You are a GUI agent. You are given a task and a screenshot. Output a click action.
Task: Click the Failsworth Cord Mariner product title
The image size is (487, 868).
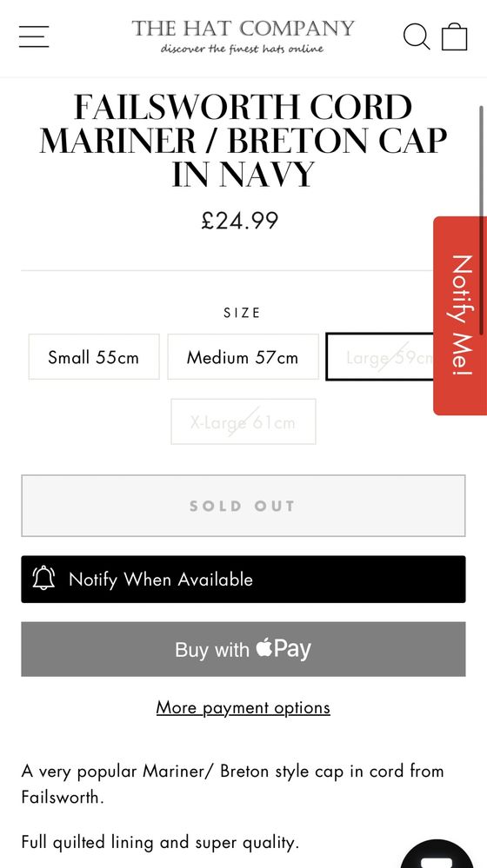pyautogui.click(x=243, y=140)
